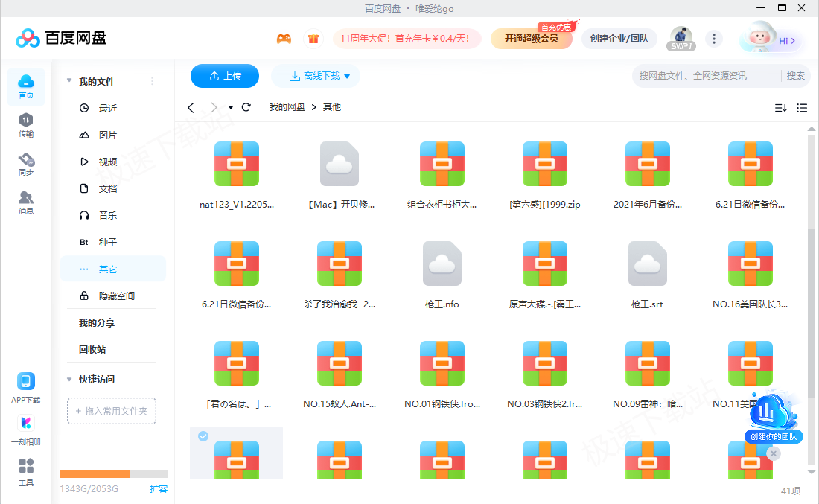The width and height of the screenshot is (819, 504).
Task: Collapse the 我的文件 tree section
Action: point(69,81)
